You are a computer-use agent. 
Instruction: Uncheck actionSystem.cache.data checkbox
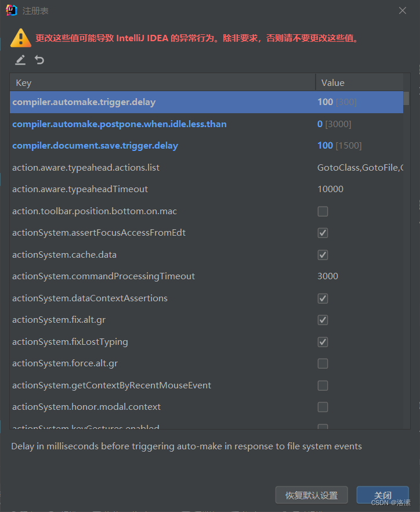323,255
